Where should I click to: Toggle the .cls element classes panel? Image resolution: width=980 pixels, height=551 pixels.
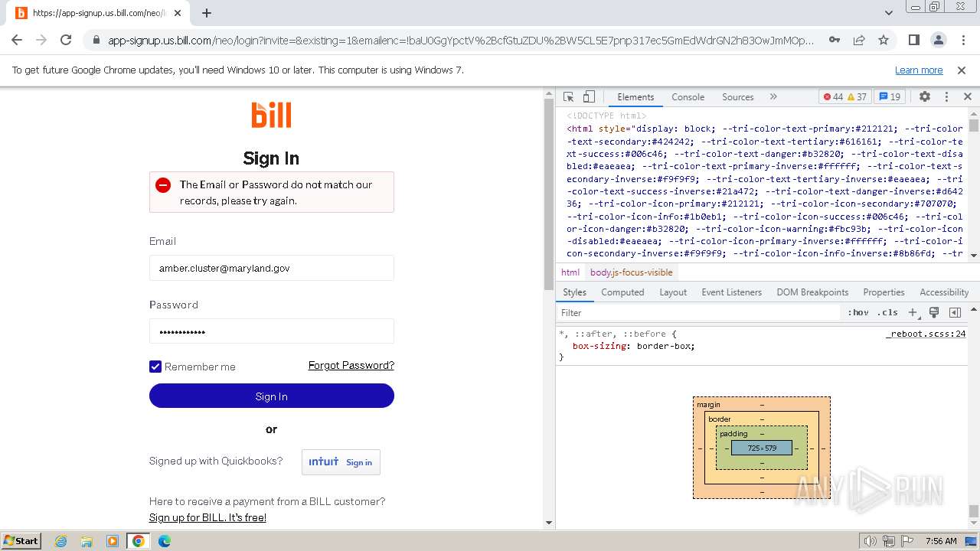pos(887,312)
